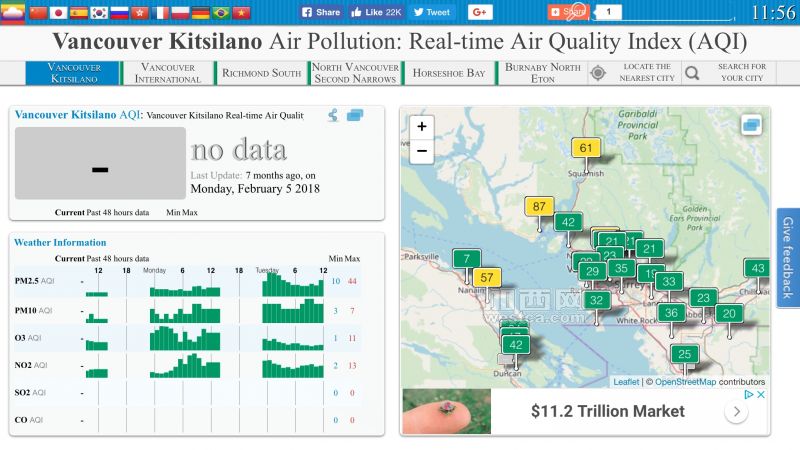This screenshot has width=800, height=450.
Task: Switch language using the Chinese flag
Action: pos(38,12)
